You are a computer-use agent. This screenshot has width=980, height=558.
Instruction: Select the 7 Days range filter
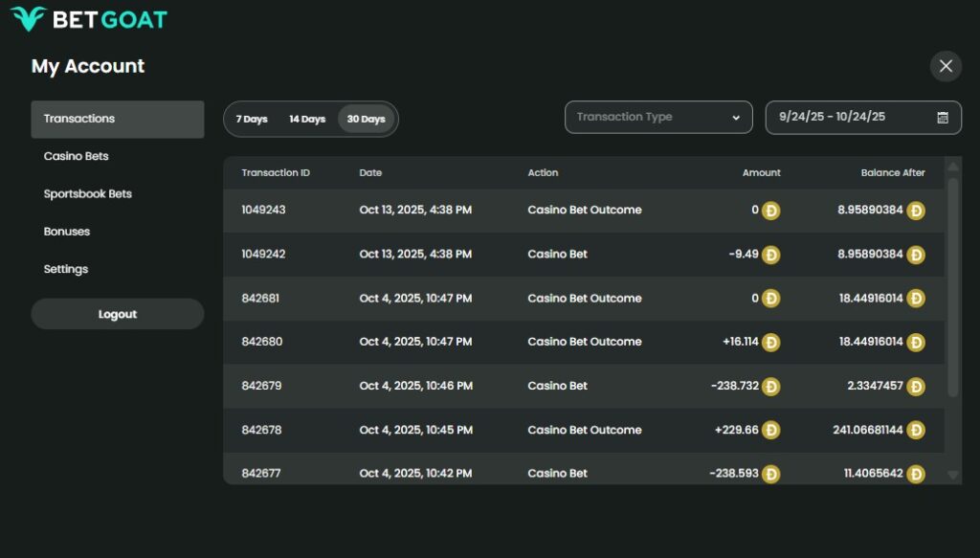(x=252, y=120)
